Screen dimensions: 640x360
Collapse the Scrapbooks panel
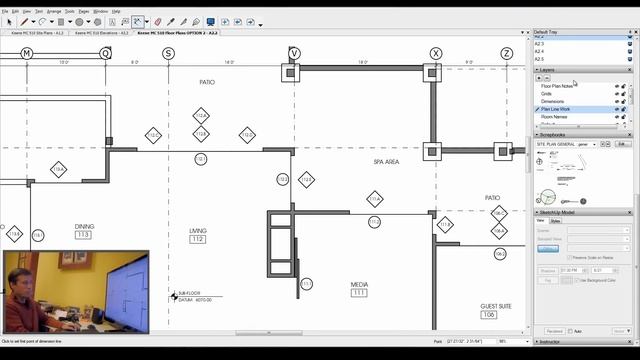coord(537,135)
